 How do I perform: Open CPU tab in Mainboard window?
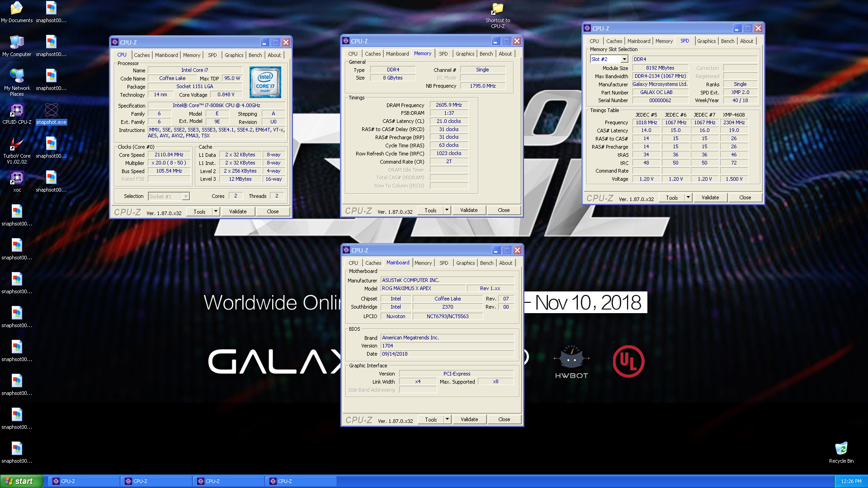coord(354,263)
